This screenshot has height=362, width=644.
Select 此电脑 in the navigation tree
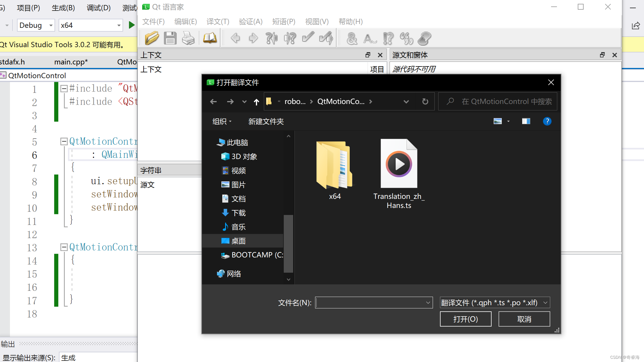tap(232, 143)
